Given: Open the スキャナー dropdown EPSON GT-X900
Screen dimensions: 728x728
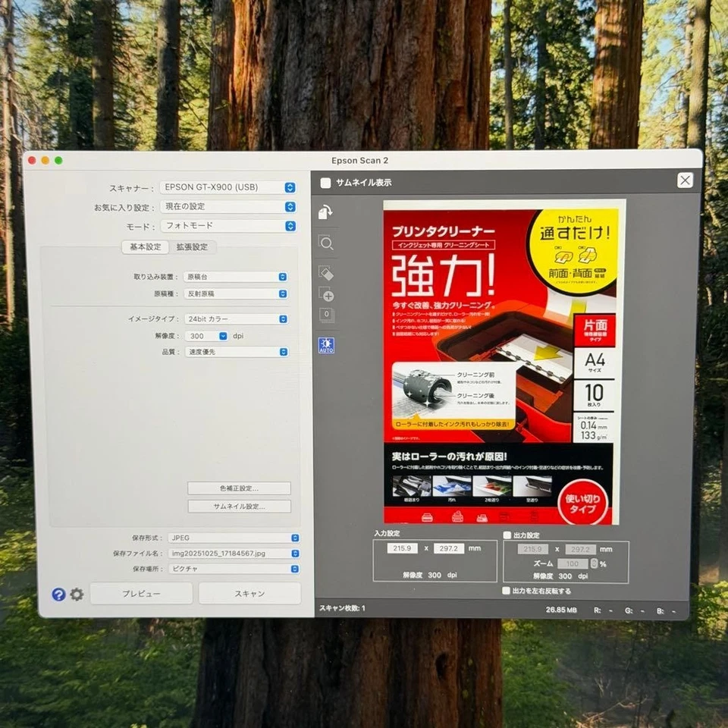Looking at the screenshot, I should [x=228, y=187].
